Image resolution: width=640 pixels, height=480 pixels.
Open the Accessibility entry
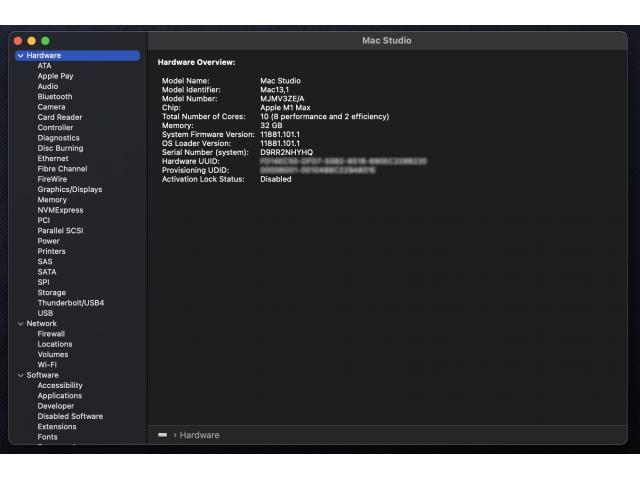[60, 385]
